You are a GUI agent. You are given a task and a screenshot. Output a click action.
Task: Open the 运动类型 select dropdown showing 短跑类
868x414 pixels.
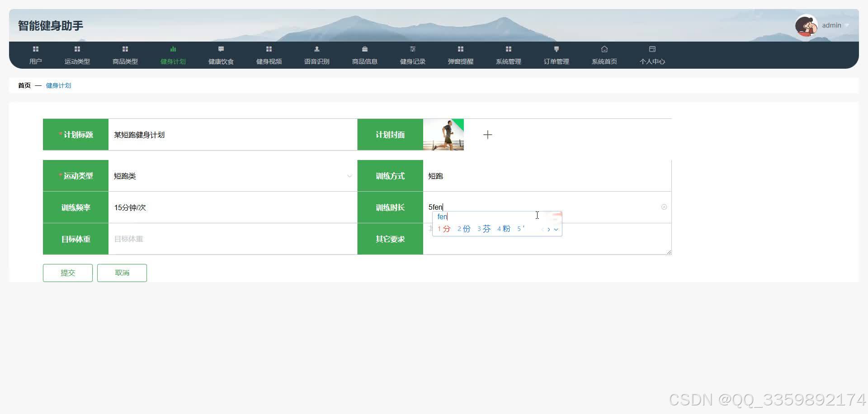pyautogui.click(x=232, y=176)
